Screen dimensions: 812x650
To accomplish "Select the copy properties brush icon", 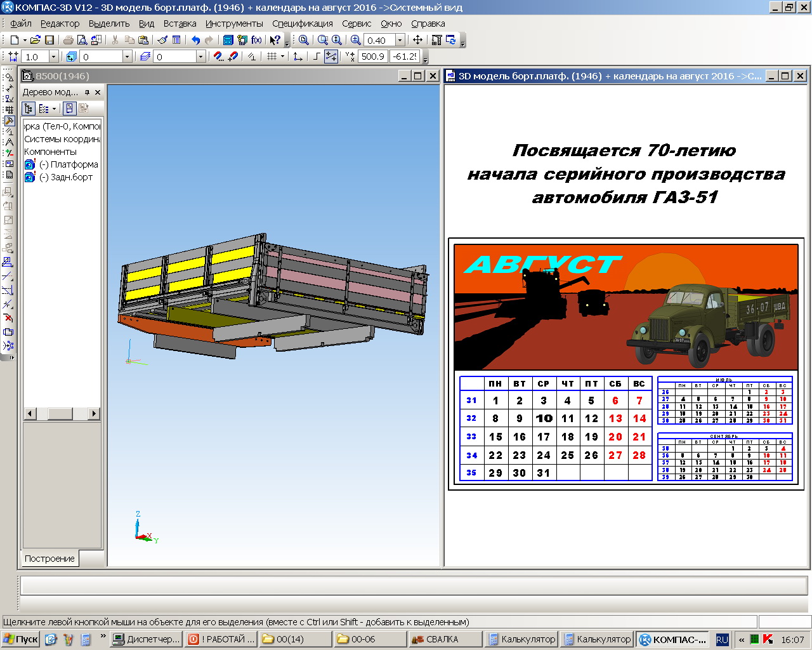I will (x=162, y=40).
